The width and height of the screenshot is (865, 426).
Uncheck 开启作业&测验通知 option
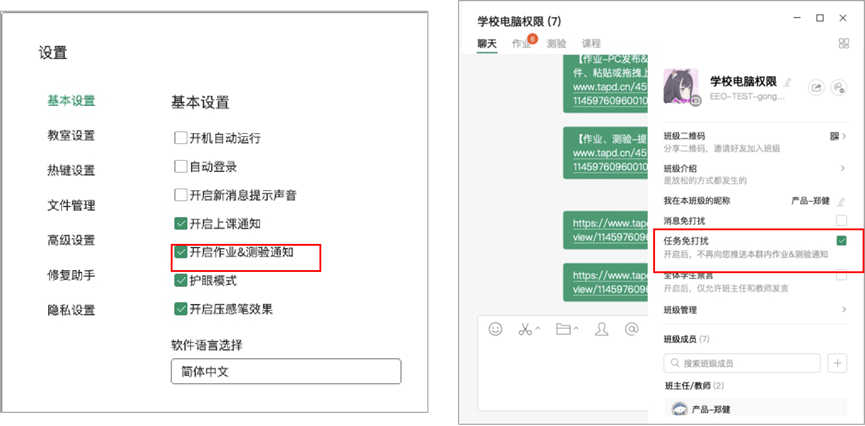180,252
